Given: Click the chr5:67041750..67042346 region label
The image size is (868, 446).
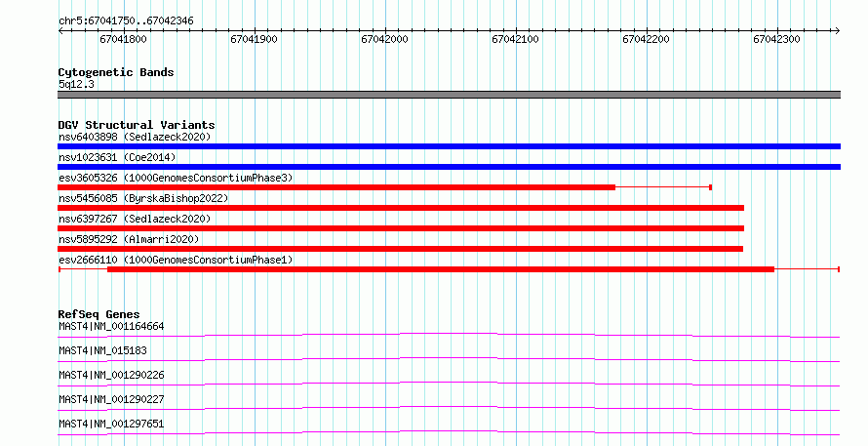Looking at the screenshot, I should (126, 21).
